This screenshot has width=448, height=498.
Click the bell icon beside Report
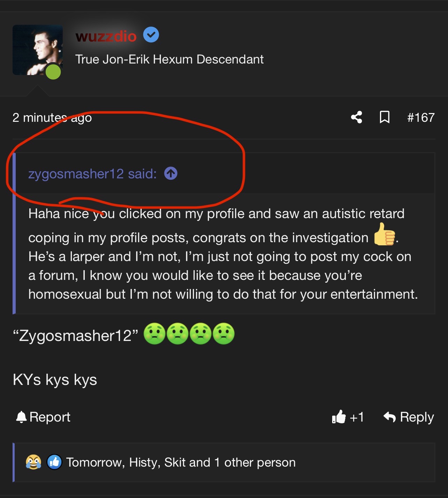click(21, 417)
